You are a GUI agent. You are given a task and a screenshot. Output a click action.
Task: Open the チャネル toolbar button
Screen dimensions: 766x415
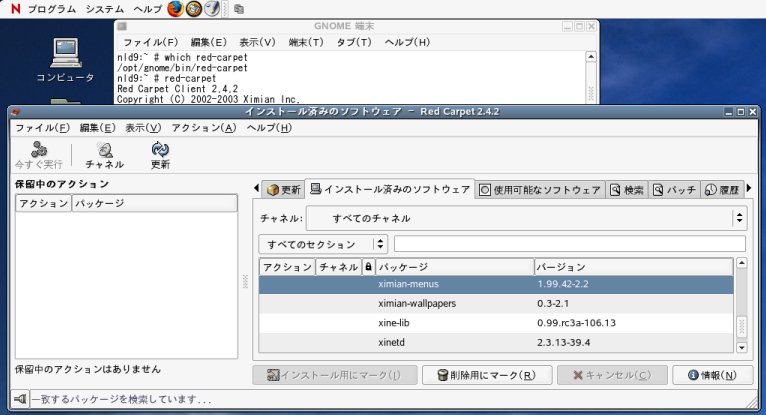pos(105,155)
